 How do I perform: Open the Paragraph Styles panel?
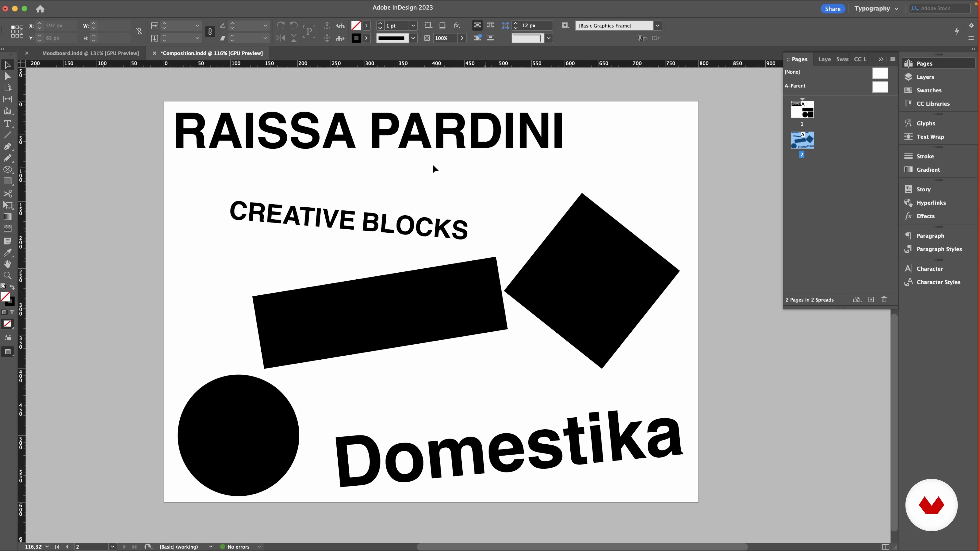coord(939,249)
